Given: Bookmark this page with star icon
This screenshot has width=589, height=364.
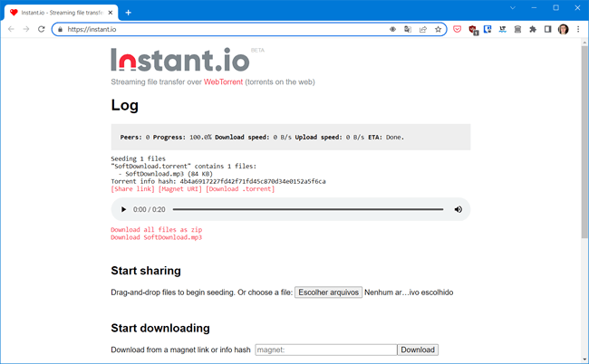Looking at the screenshot, I should pos(439,29).
